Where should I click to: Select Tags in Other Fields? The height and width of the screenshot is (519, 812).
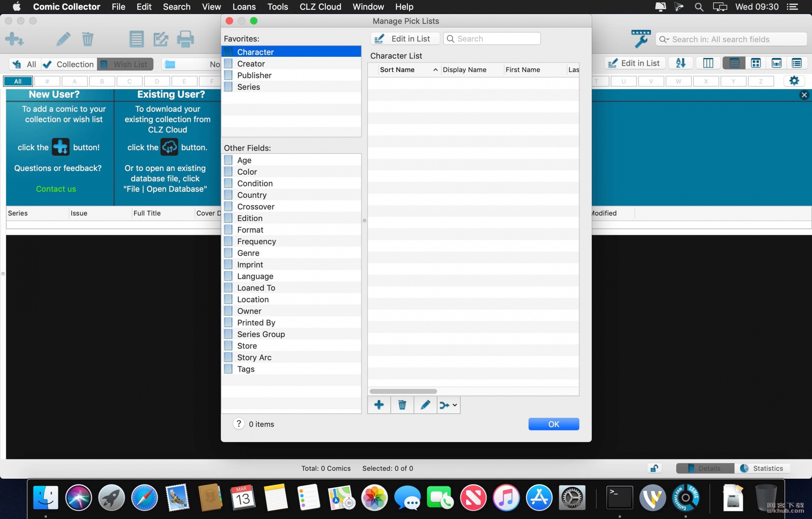(291, 369)
